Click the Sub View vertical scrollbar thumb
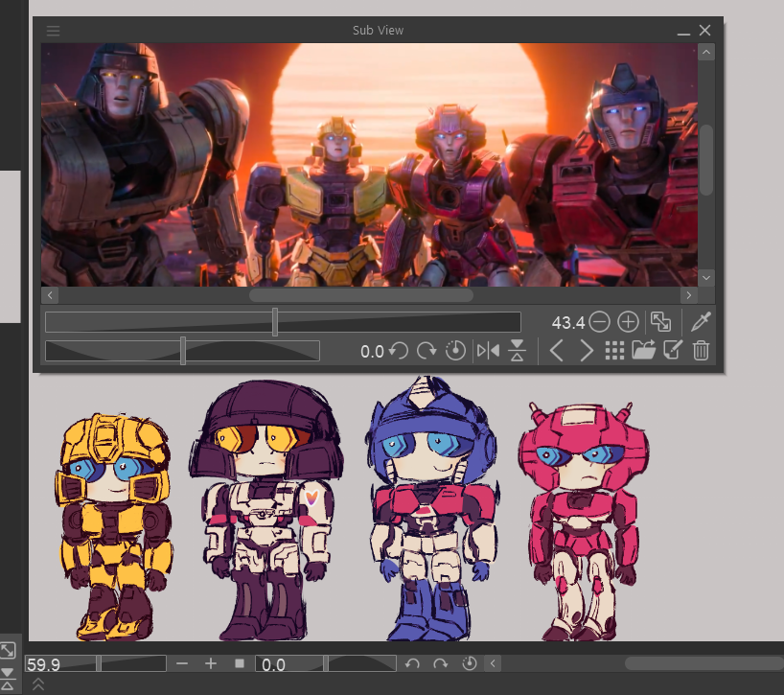 [706, 159]
